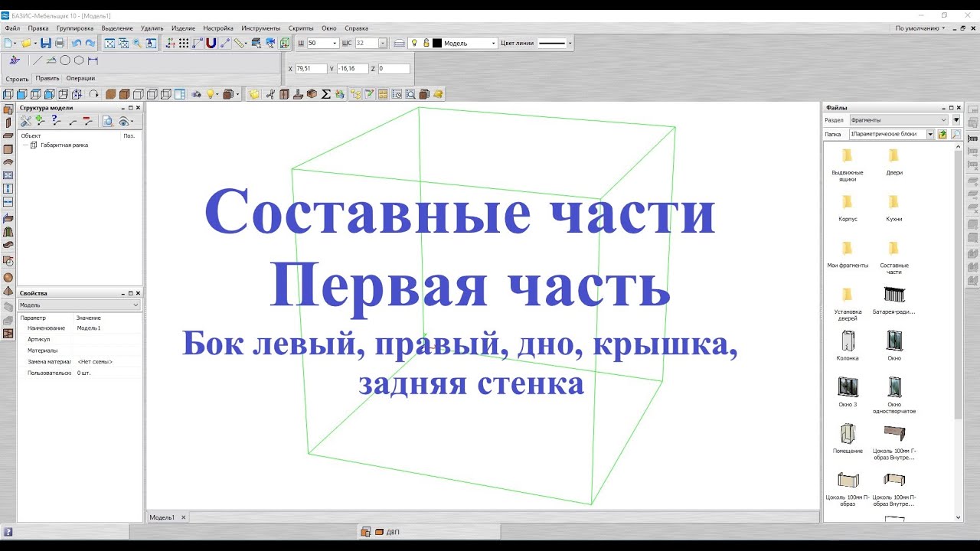Open the Модель dropdown in Свойства panel

80,305
